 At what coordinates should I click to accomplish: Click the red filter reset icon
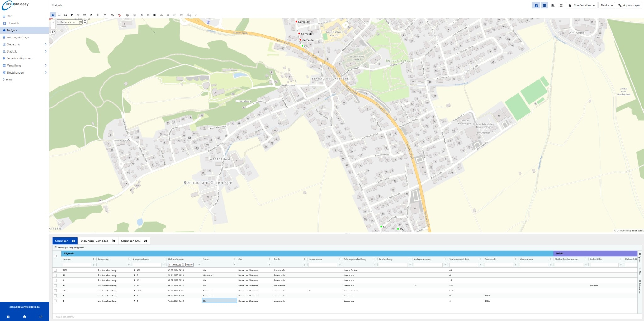pyautogui.click(x=119, y=15)
